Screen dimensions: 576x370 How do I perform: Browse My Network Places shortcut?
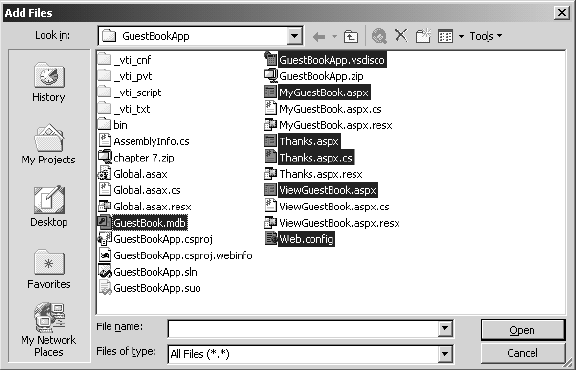[49, 330]
